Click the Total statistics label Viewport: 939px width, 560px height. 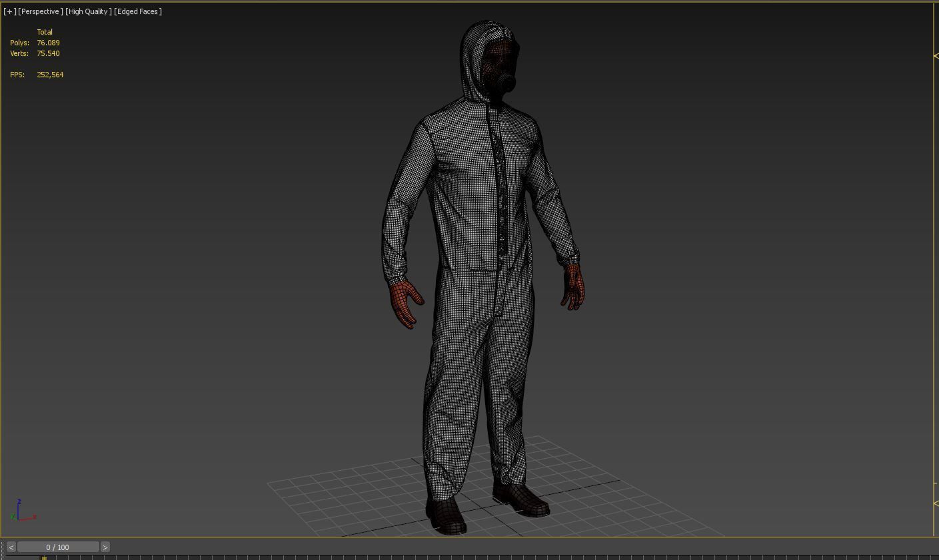pyautogui.click(x=45, y=32)
